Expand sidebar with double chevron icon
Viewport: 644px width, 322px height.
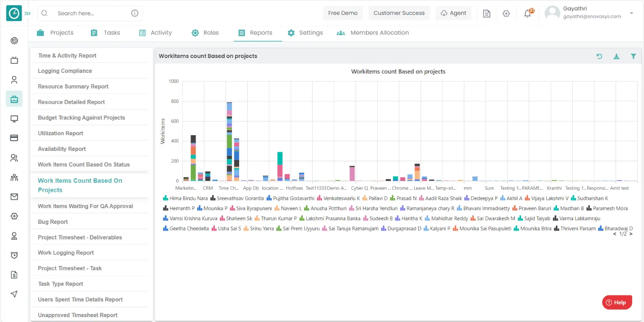pos(27,13)
